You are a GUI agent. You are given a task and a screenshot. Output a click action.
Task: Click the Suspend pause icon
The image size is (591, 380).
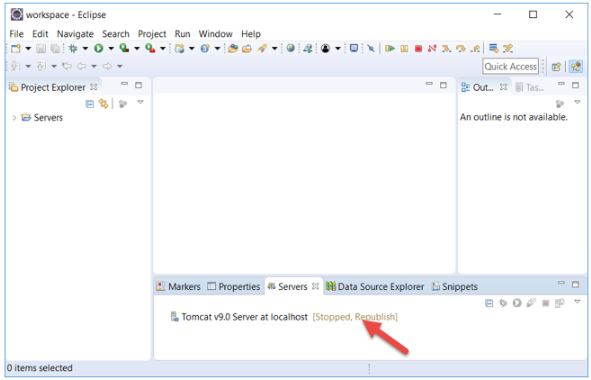coord(404,48)
